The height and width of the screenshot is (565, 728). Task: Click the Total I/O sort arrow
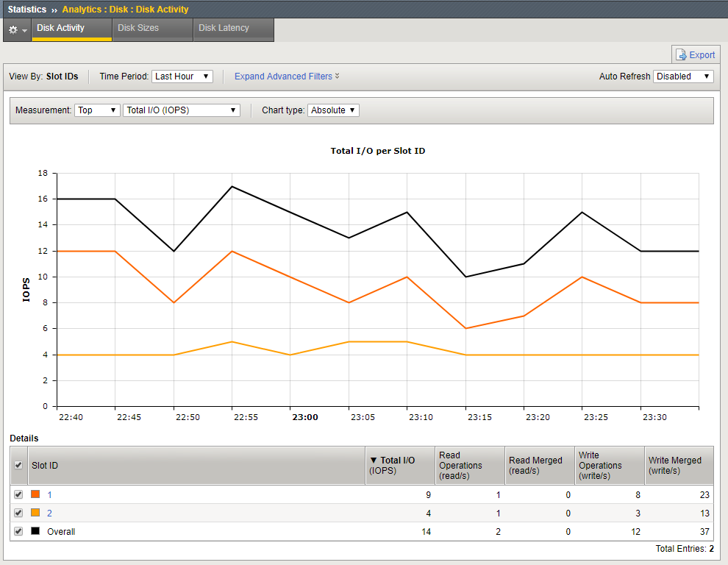(373, 461)
